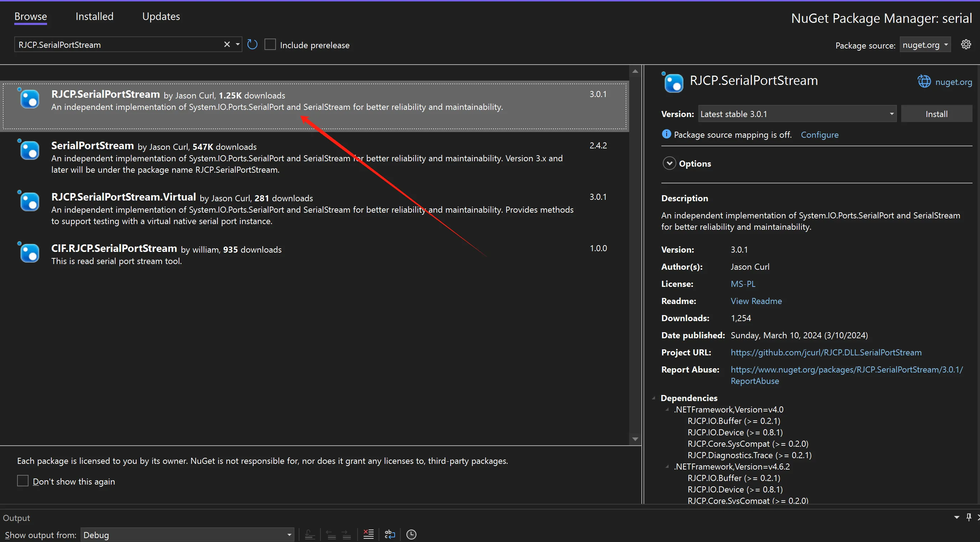Check Don't show this again
980x542 pixels.
23,481
